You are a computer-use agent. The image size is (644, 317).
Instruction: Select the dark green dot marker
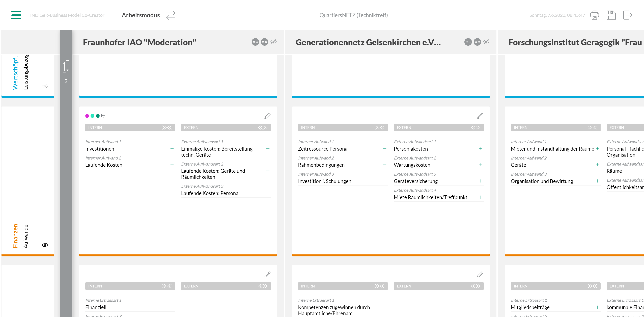point(98,116)
